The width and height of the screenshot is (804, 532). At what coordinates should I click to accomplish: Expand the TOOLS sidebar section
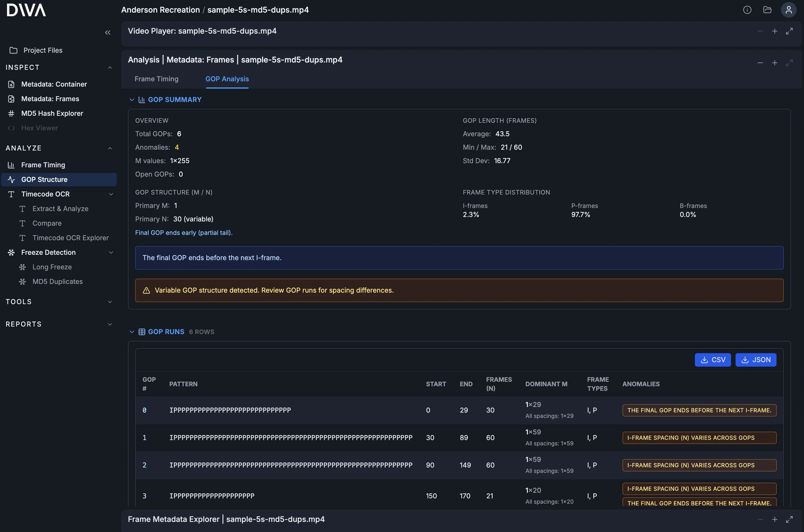110,302
